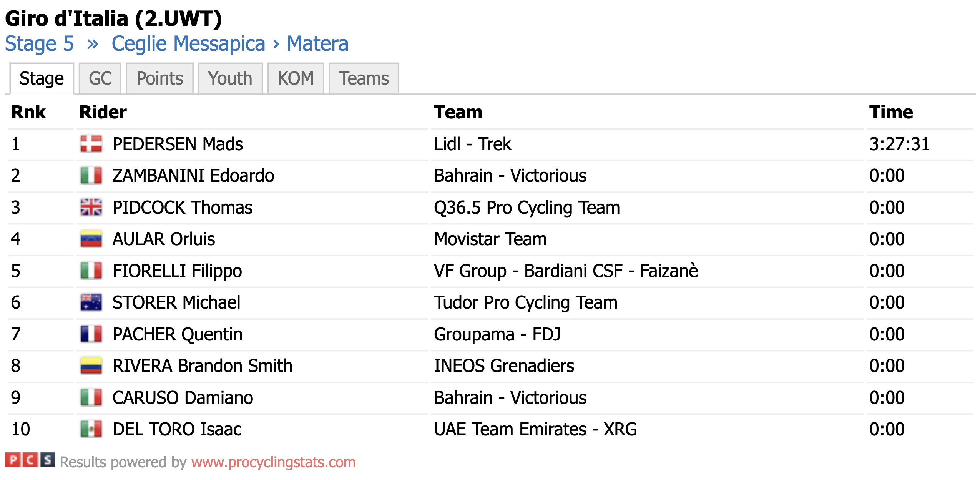Viewport: 980px width, 480px height.
Task: Click the Venezuelan flag beside AULAR Orluis
Action: [x=91, y=239]
